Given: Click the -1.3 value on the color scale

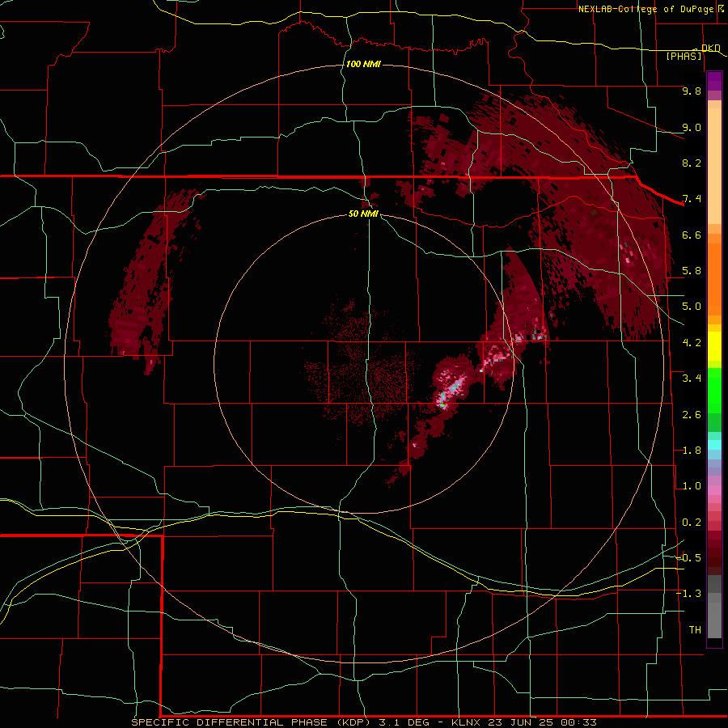Looking at the screenshot, I should click(689, 594).
